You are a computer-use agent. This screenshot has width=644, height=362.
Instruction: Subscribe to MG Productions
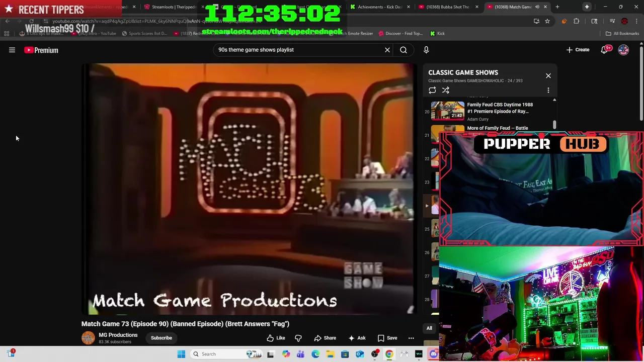(162, 338)
